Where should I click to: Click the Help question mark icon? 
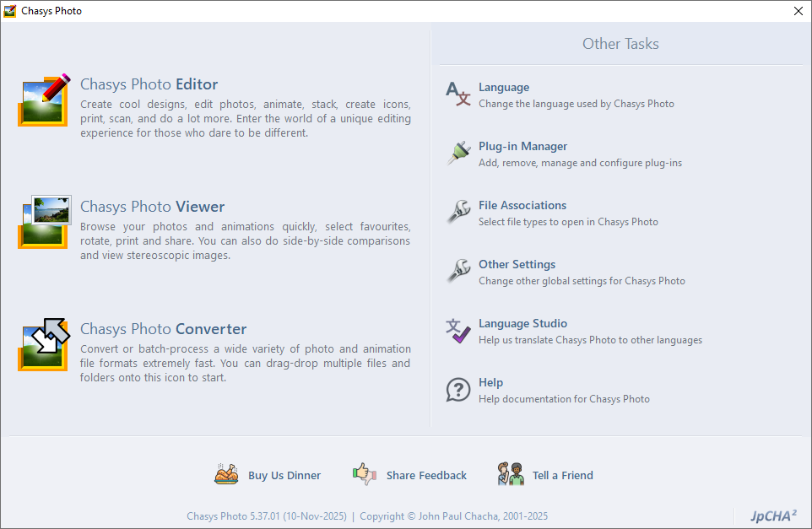tap(458, 390)
